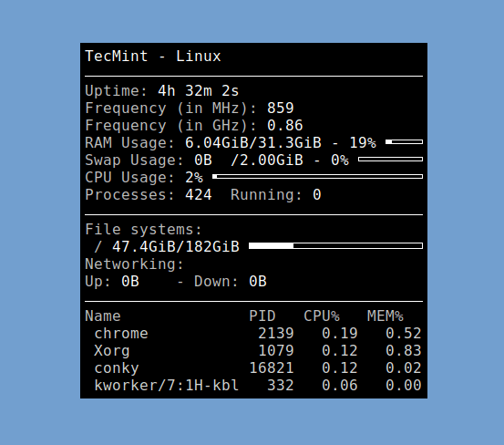
Task: Click the 'File systems:' heading
Action: coord(144,230)
